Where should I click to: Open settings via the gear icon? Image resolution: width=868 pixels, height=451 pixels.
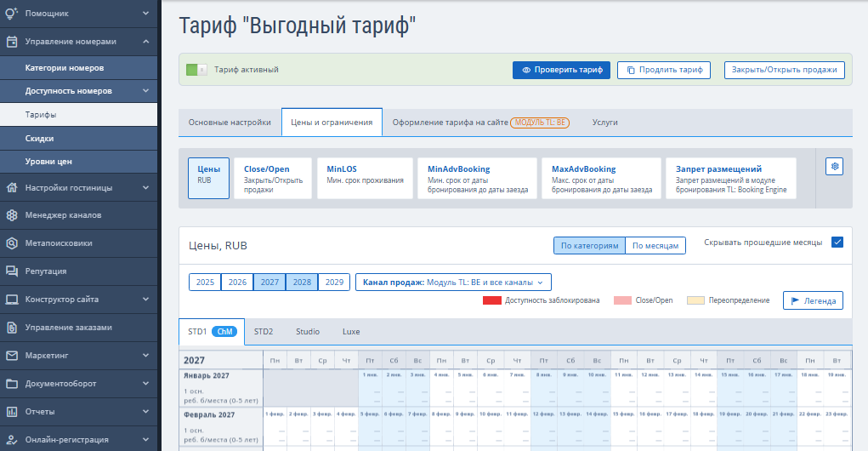click(x=834, y=167)
